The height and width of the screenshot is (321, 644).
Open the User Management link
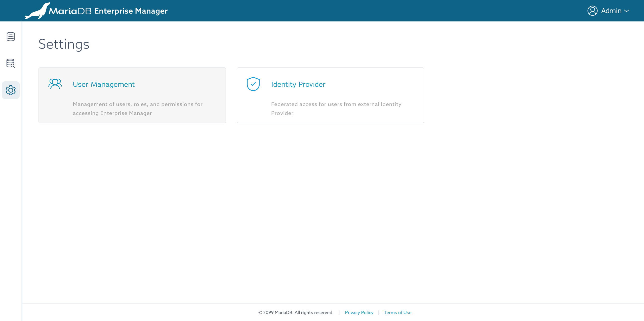[104, 84]
